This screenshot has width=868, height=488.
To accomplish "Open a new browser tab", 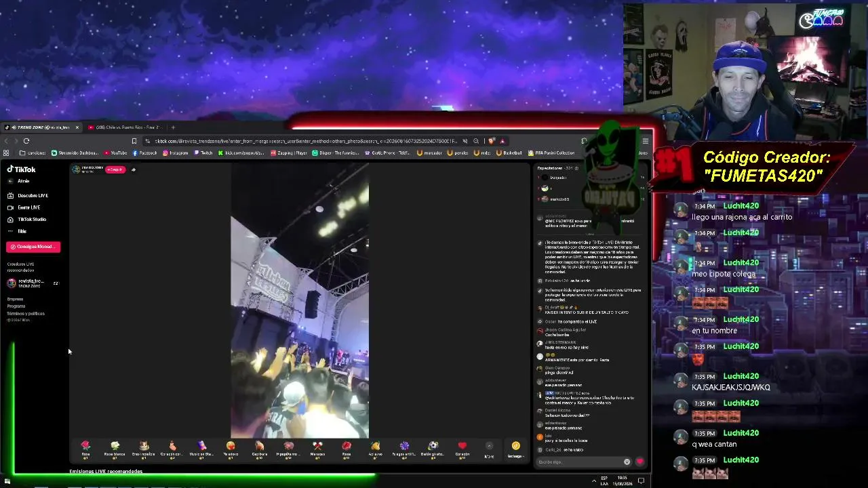I will point(173,127).
